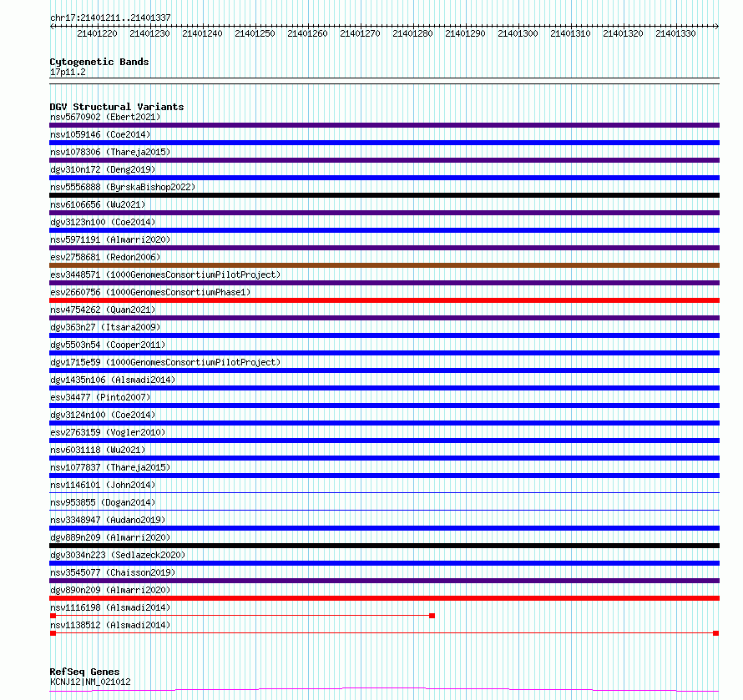The image size is (743, 700).
Task: Click nsv1138512 (Alsmadi2014) label
Action: [110, 625]
